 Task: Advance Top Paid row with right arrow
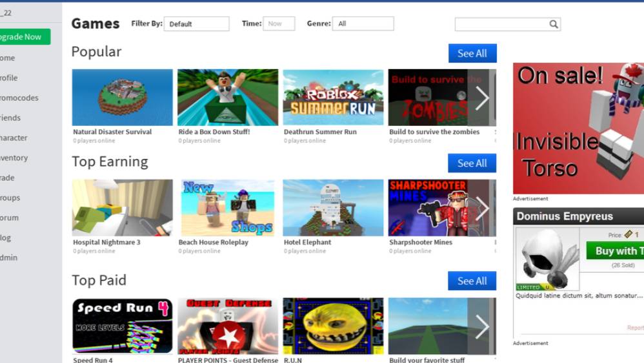(482, 326)
